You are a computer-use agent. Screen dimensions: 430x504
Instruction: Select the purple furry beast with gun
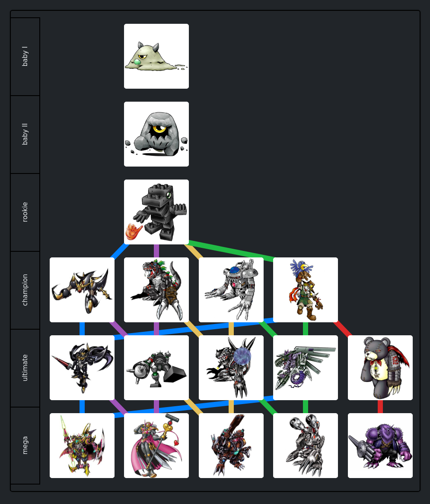point(380,446)
